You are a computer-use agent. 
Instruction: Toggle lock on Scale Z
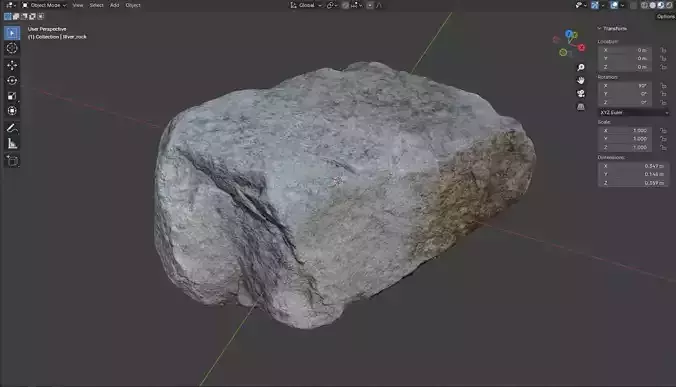coord(663,147)
